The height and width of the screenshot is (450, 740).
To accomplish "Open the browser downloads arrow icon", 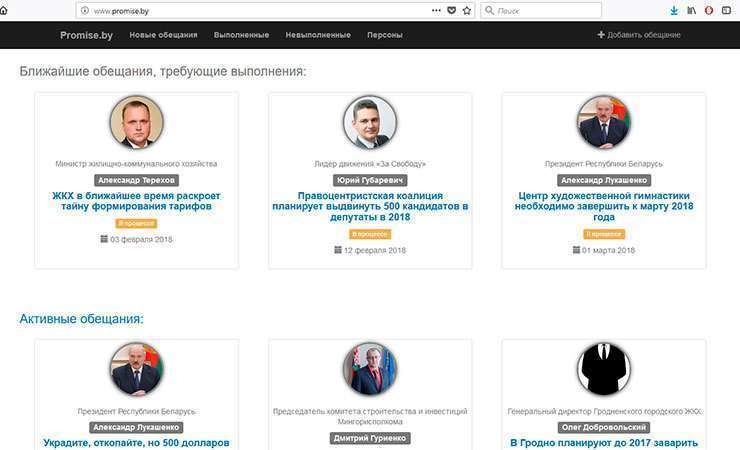I will pos(674,10).
